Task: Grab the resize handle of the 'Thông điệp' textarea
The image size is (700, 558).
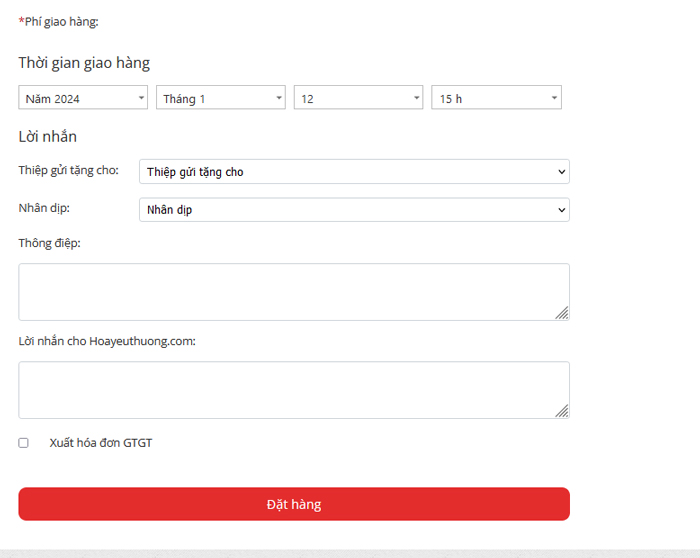Action: [562, 313]
